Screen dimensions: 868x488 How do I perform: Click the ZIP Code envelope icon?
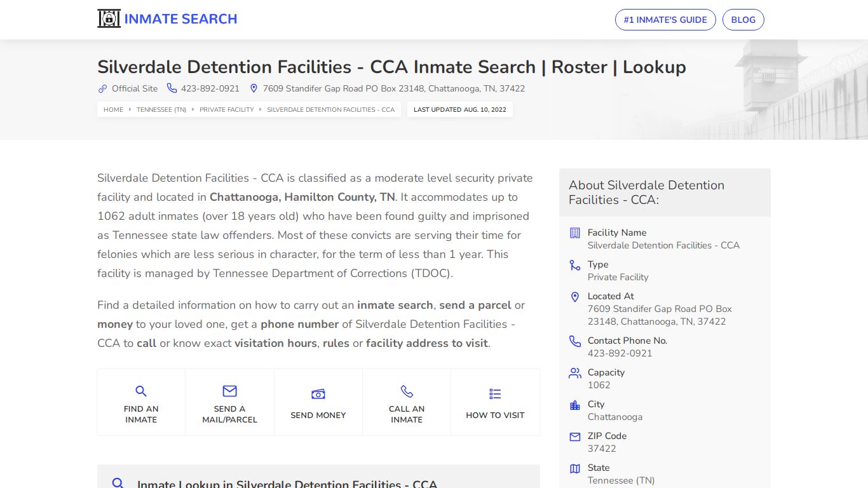pos(575,437)
